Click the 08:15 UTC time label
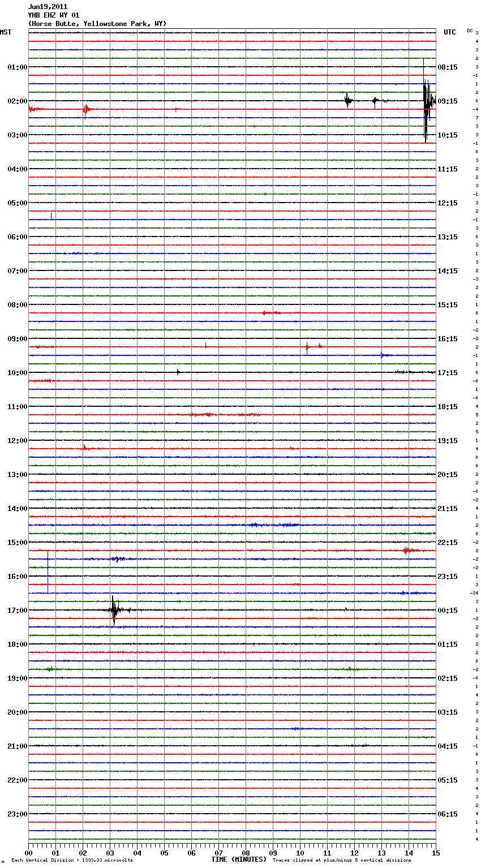Screen dimensions: 481x868 448,67
